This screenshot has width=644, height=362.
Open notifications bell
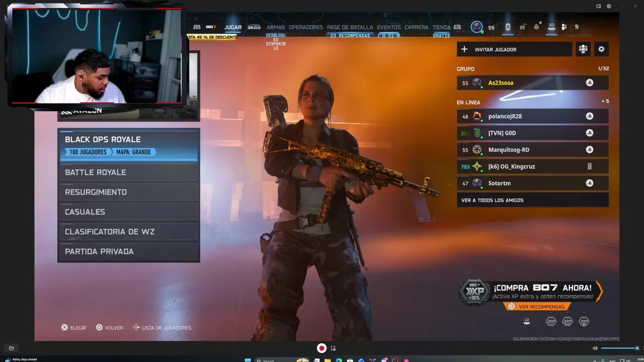pos(536,27)
